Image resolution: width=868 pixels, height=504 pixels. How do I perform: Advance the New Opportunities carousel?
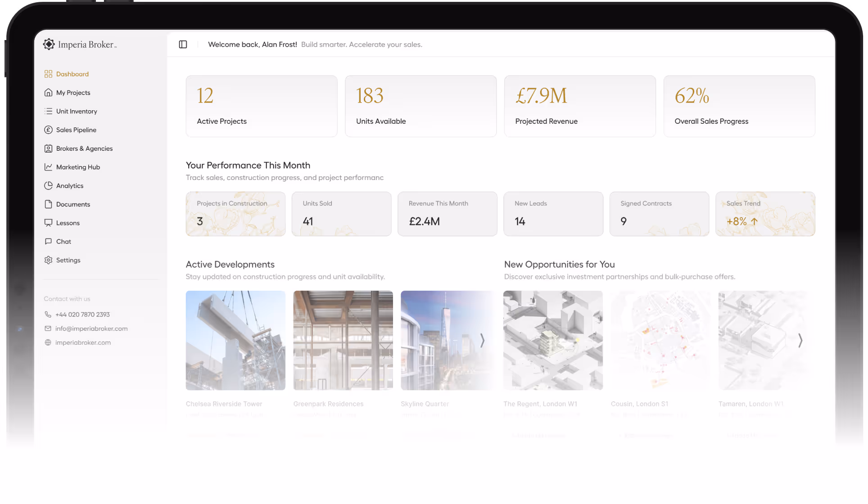click(x=800, y=341)
